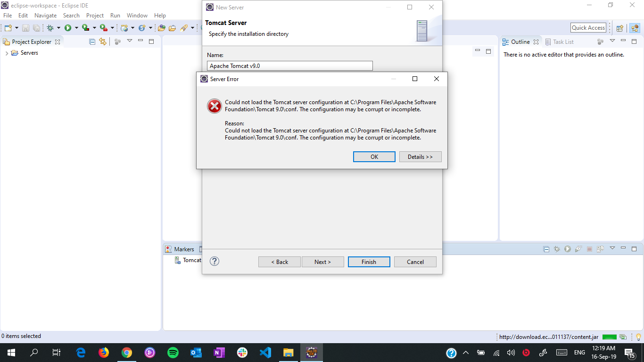Click the green Run icon

[68, 28]
